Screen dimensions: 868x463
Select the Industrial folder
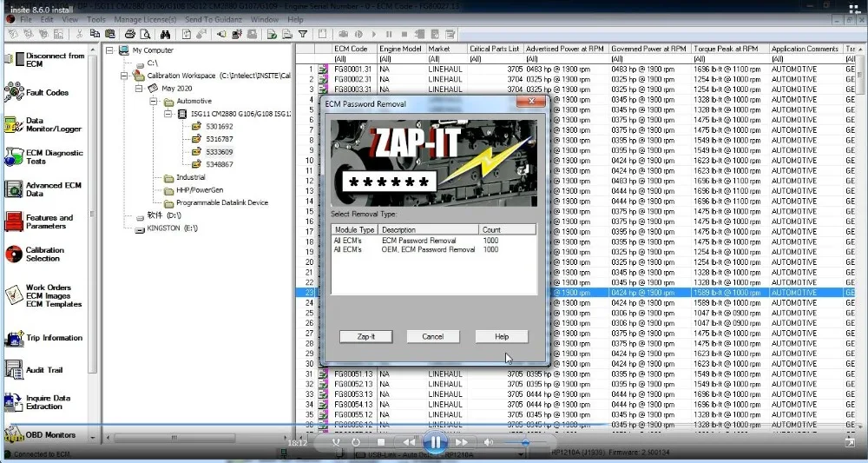coord(190,178)
